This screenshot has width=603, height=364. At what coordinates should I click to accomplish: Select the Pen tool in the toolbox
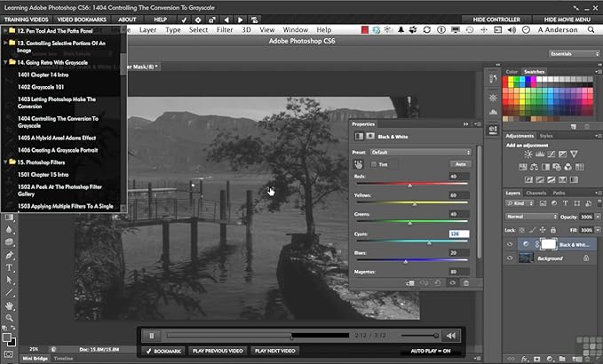tap(9, 255)
